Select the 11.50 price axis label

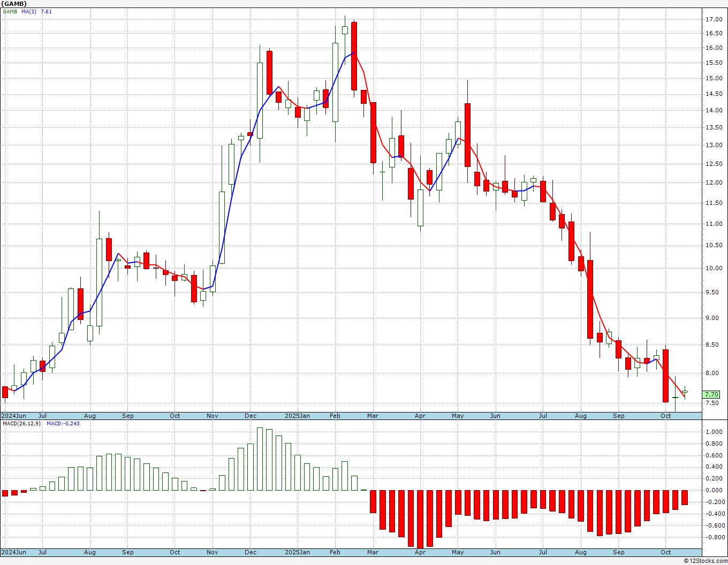(714, 203)
